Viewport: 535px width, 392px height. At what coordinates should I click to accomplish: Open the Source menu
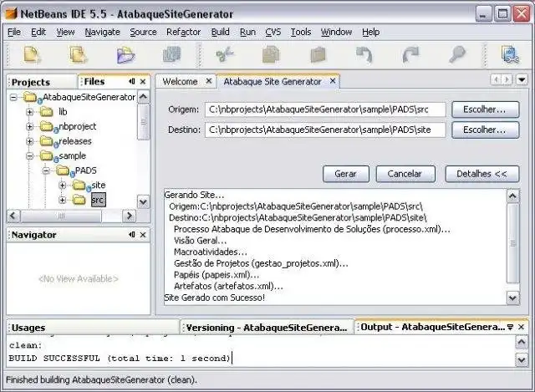(143, 32)
